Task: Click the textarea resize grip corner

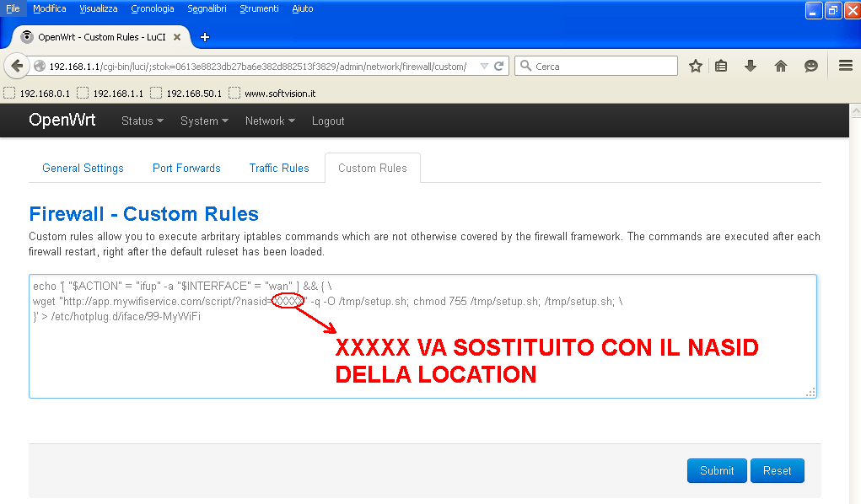Action: click(x=810, y=392)
